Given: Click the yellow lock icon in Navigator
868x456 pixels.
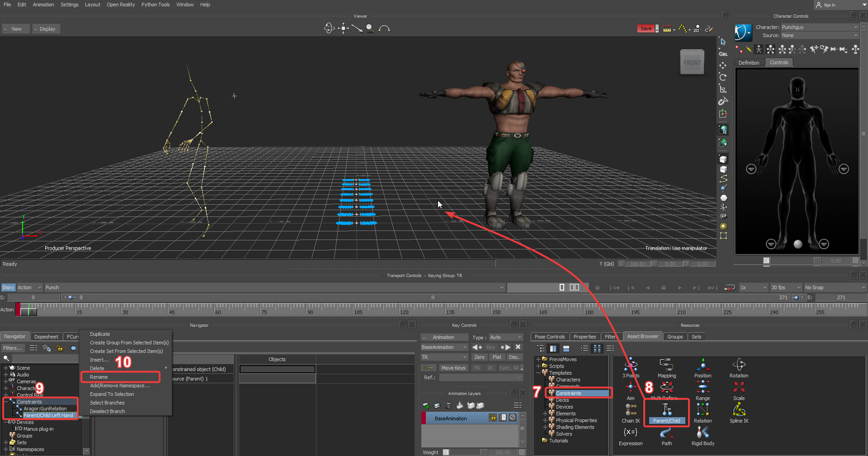Looking at the screenshot, I should point(60,348).
